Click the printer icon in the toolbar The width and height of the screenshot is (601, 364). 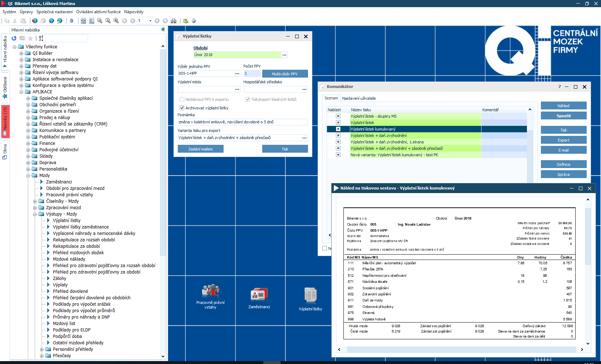point(174,21)
